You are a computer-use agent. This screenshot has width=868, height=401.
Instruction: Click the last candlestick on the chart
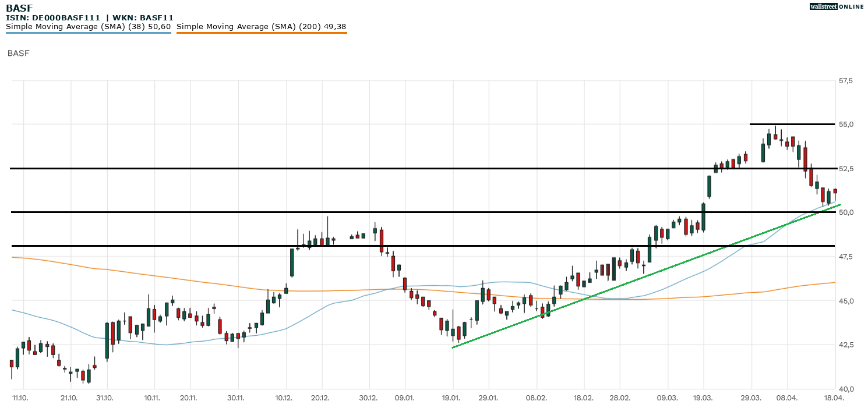[835, 191]
